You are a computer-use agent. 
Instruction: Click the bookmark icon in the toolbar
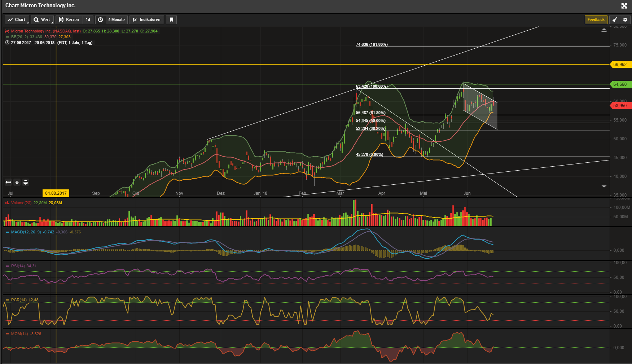171,19
